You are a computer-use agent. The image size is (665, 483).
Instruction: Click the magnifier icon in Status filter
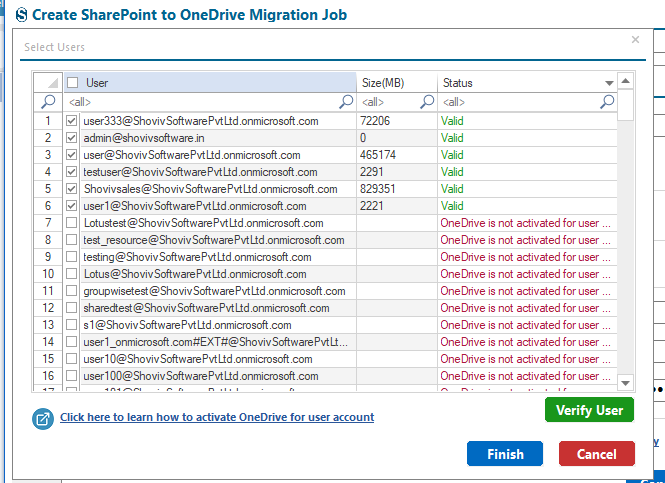(x=607, y=102)
